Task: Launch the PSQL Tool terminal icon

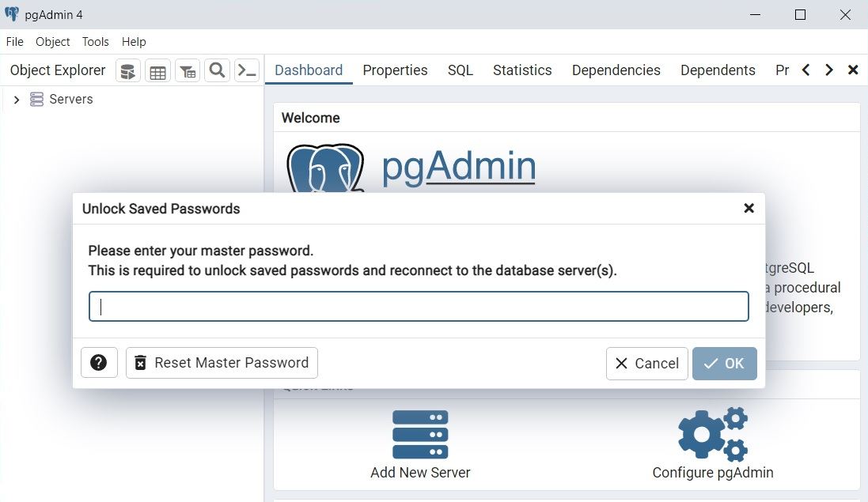Action: [247, 71]
